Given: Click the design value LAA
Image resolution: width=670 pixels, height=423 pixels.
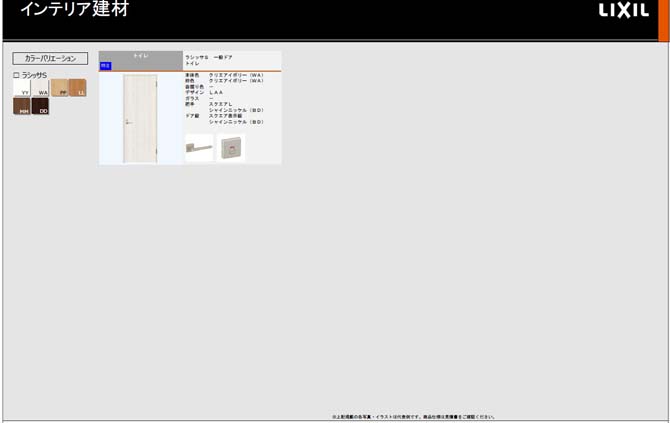Looking at the screenshot, I should click(x=216, y=92).
